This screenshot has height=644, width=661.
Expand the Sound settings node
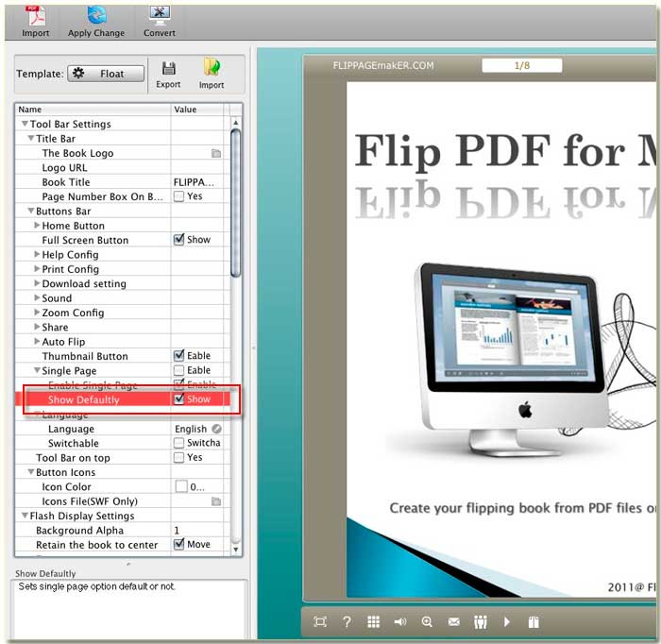click(37, 298)
